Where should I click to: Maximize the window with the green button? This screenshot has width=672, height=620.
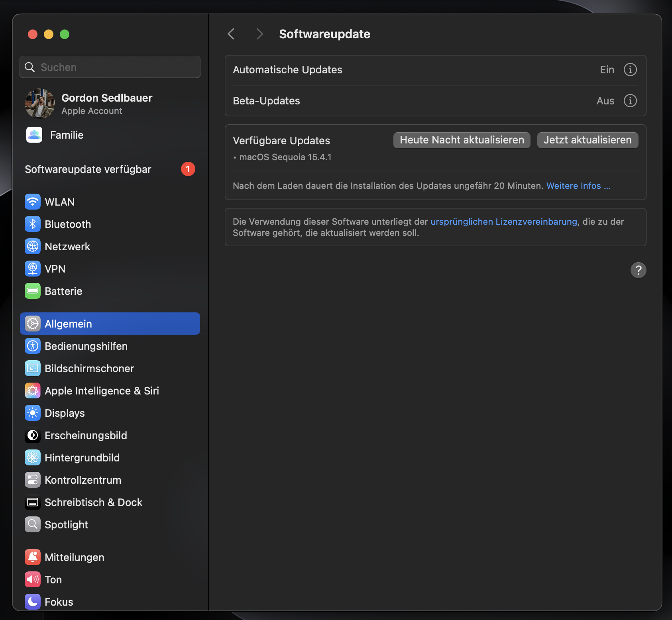65,34
